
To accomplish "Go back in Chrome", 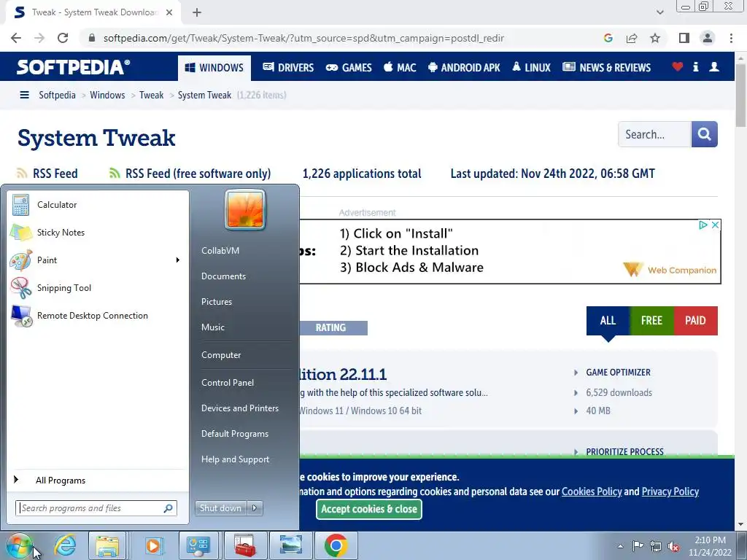I will tap(16, 38).
